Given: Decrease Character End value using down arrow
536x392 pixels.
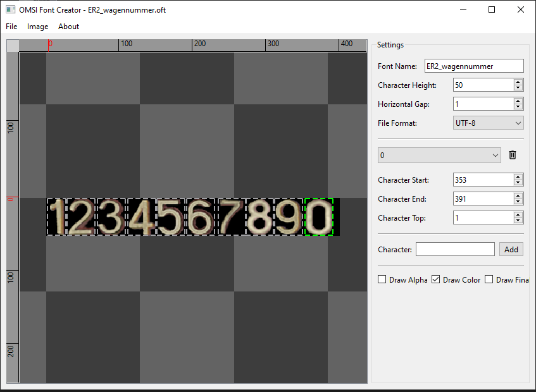Looking at the screenshot, I should coord(518,202).
